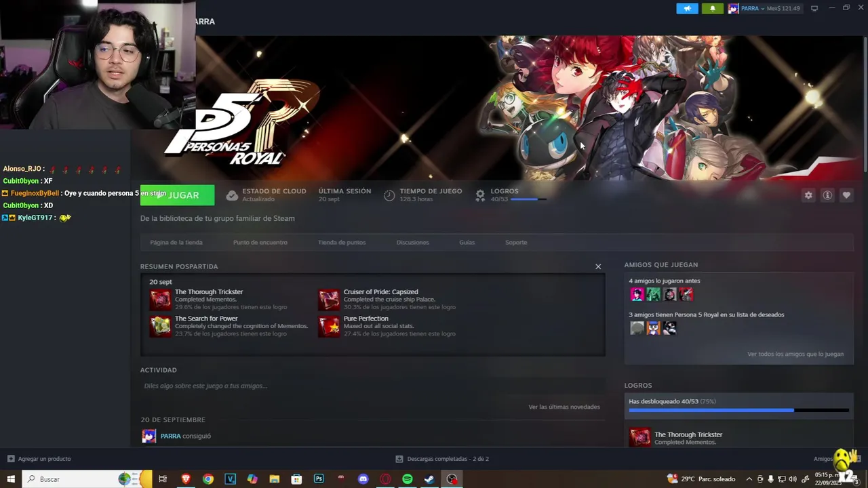Open Brave browser from taskbar
Image resolution: width=868 pixels, height=488 pixels.
186,479
